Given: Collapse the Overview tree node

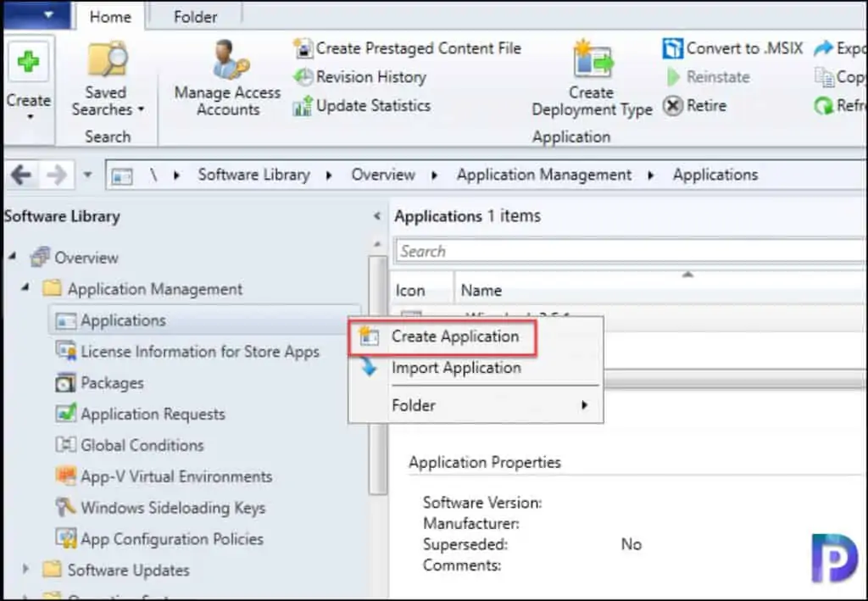Looking at the screenshot, I should tap(12, 256).
